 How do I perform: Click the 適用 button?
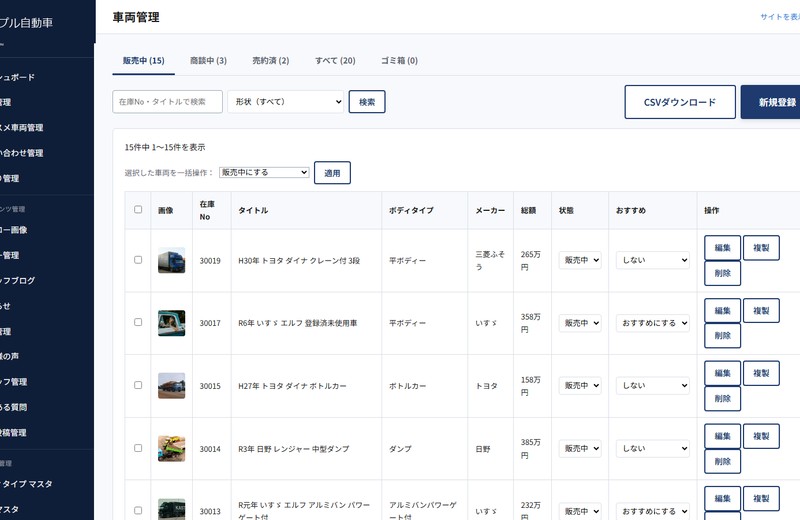[x=332, y=173]
